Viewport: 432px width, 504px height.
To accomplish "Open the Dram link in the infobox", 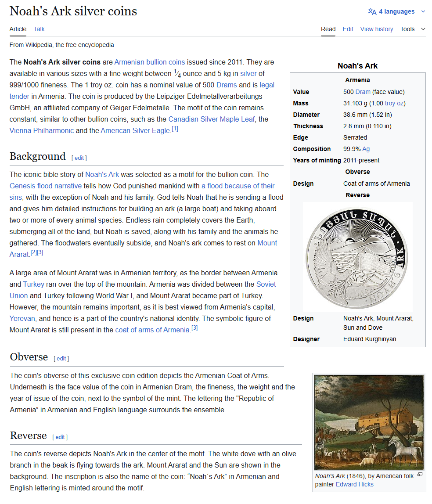I will click(363, 92).
